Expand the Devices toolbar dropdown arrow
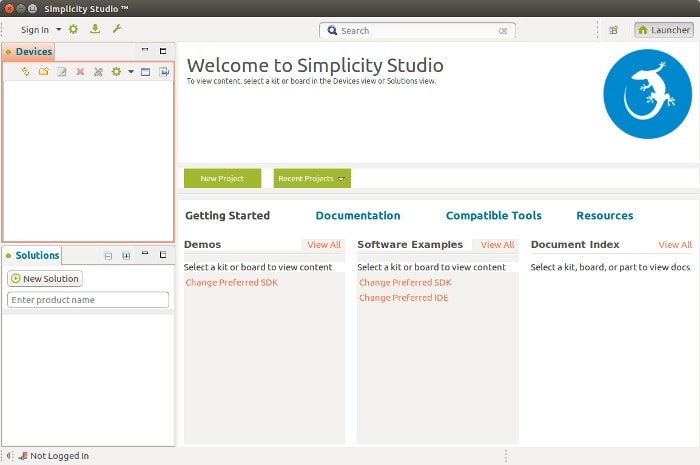The image size is (700, 465). 131,71
